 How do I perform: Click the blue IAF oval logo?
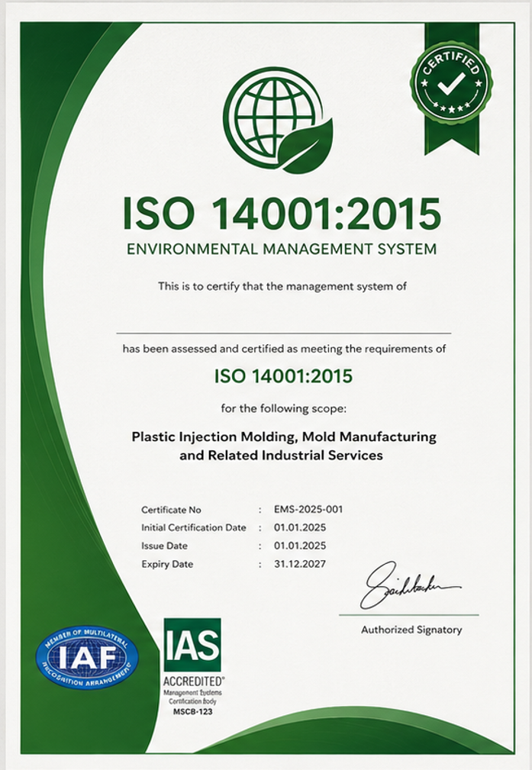coord(87,657)
